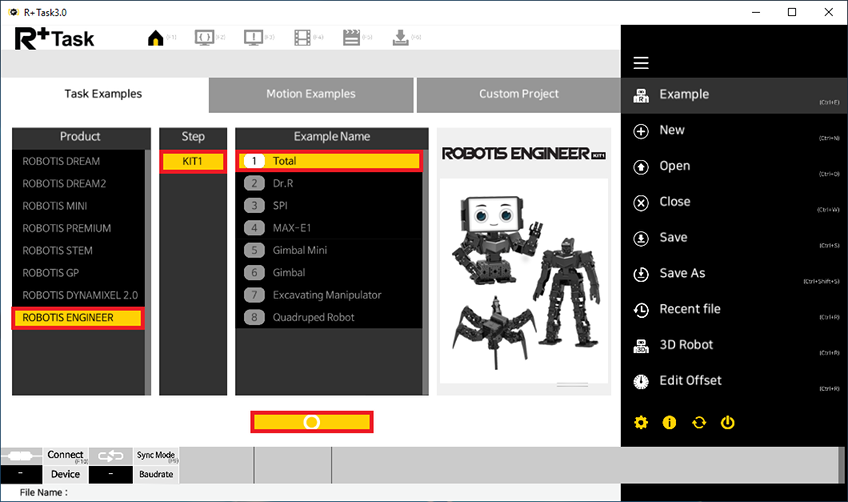Click the Baudrate button
Viewport: 848px width, 502px height.
(156, 474)
